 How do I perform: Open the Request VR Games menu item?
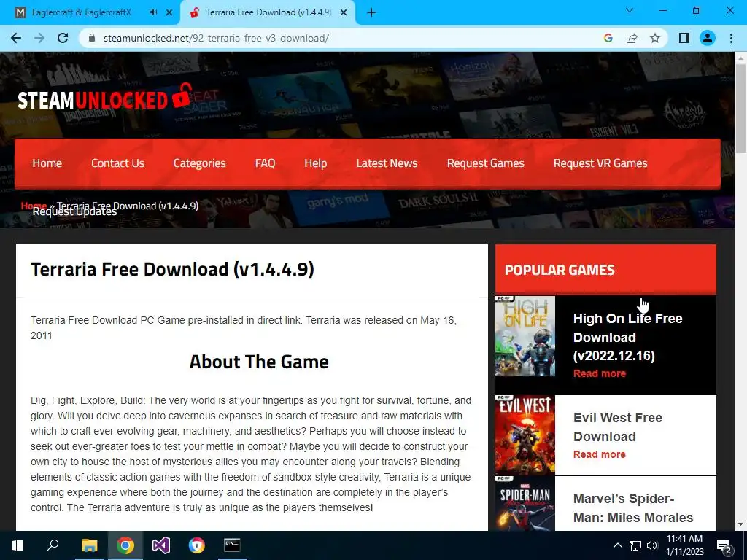click(600, 163)
